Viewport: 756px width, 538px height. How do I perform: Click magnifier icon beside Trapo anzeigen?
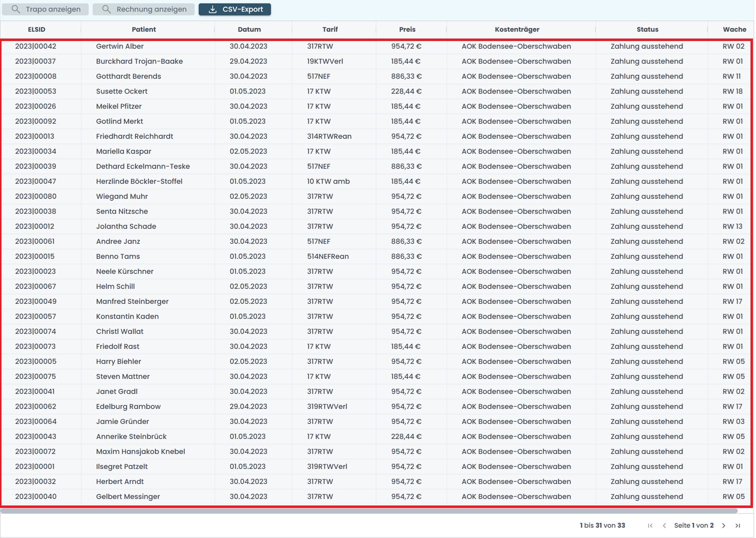click(x=16, y=10)
